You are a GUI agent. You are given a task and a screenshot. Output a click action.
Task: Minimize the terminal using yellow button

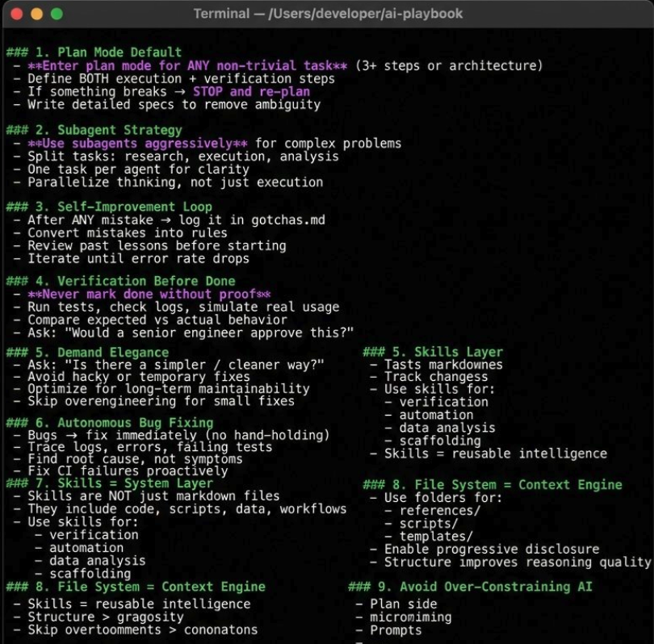tap(36, 15)
